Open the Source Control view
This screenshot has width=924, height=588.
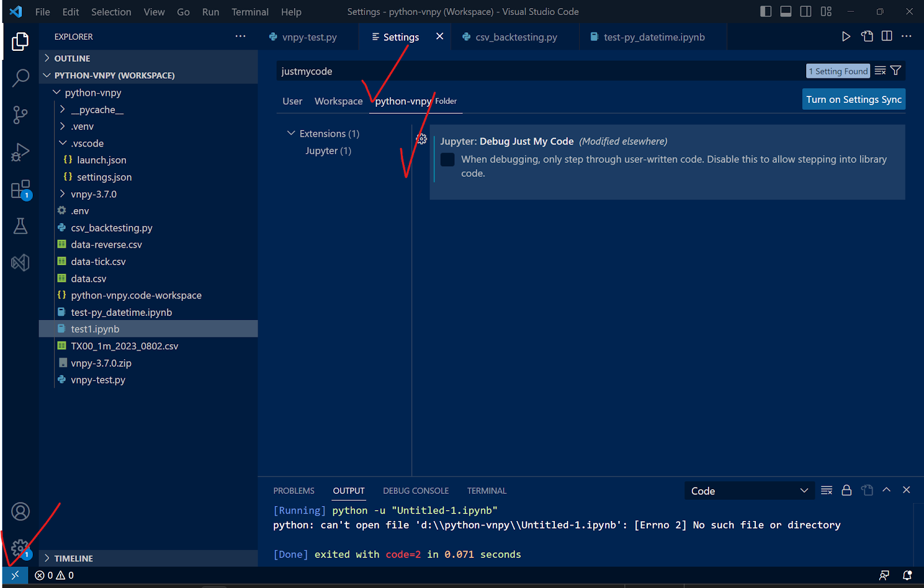(20, 115)
